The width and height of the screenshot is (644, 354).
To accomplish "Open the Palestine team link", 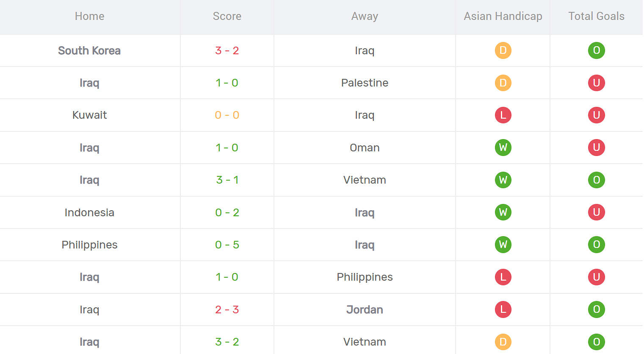I will coord(365,83).
